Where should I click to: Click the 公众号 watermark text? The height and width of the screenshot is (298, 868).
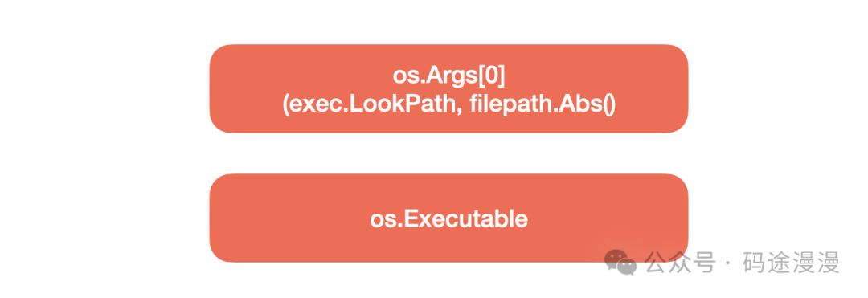(681, 262)
